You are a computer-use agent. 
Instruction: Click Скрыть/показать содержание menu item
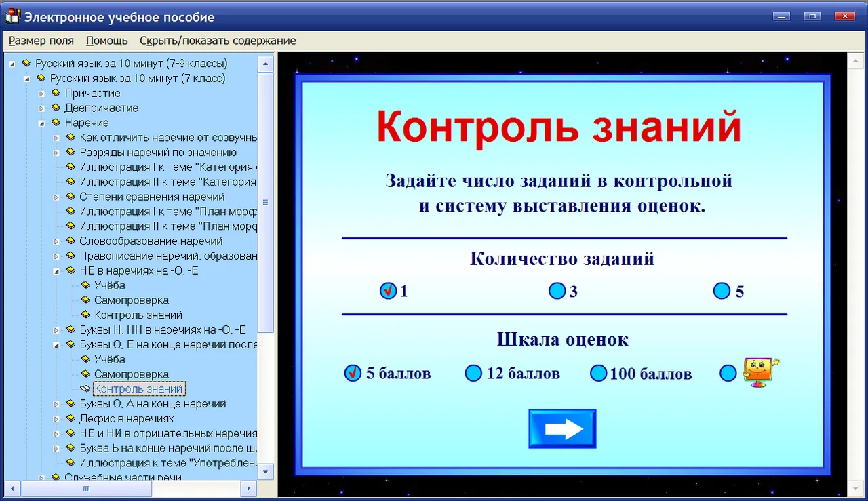point(218,41)
